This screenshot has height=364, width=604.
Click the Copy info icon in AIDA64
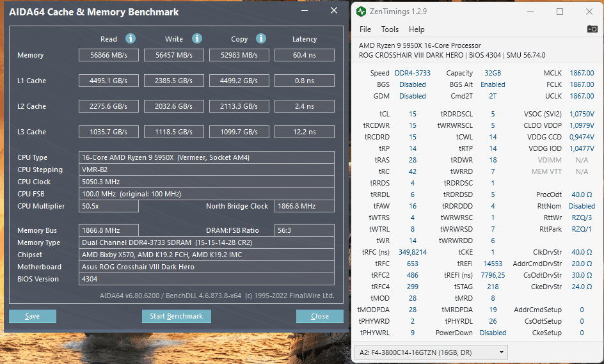pyautogui.click(x=261, y=38)
